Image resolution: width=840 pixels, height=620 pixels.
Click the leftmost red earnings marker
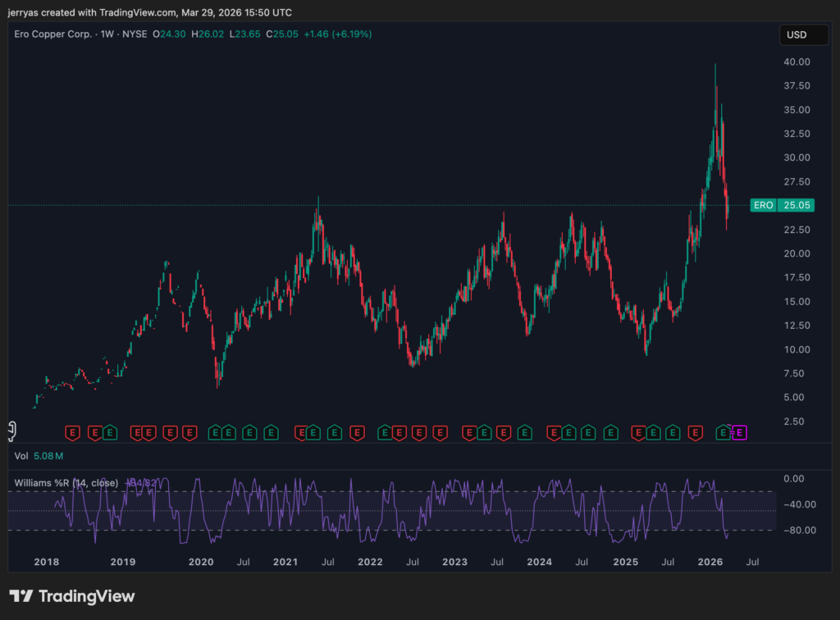tap(72, 432)
